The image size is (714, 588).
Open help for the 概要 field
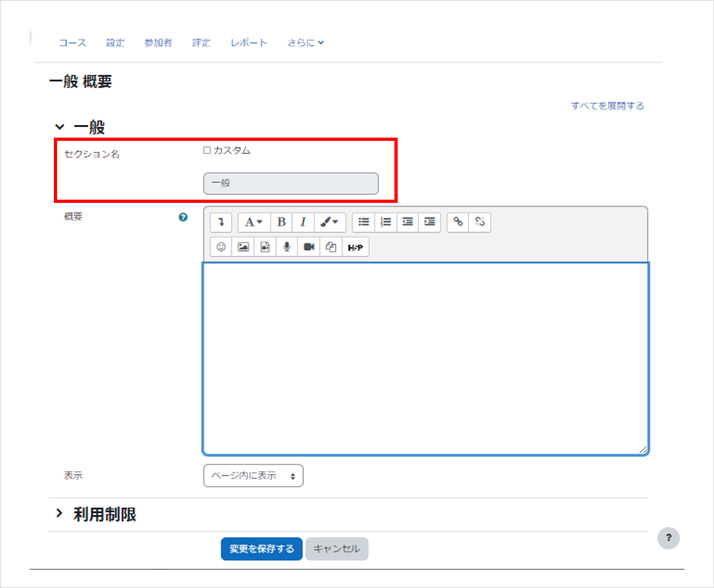tap(183, 217)
